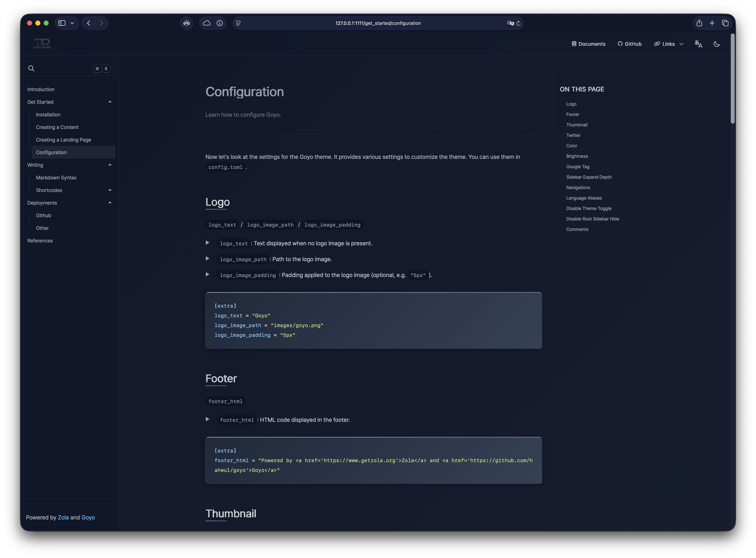Click the browser back arrow
Screen dimensions: 756x558
[x=89, y=23]
